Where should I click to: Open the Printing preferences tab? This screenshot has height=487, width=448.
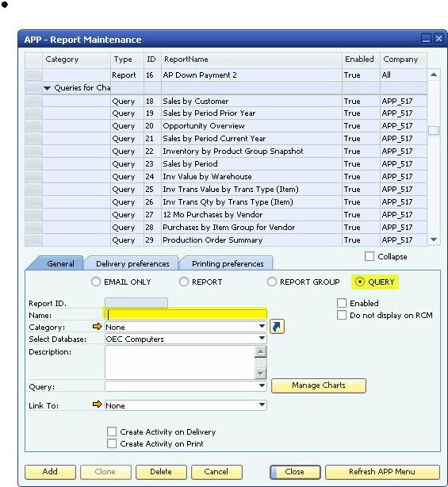tap(228, 263)
